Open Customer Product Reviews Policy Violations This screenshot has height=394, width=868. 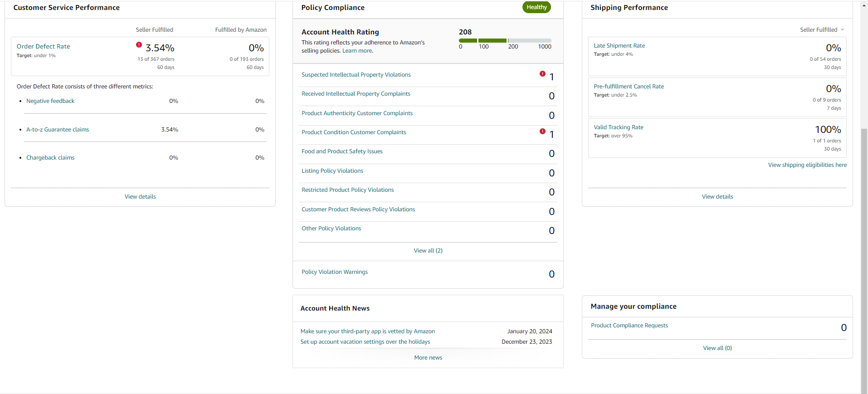(x=358, y=209)
